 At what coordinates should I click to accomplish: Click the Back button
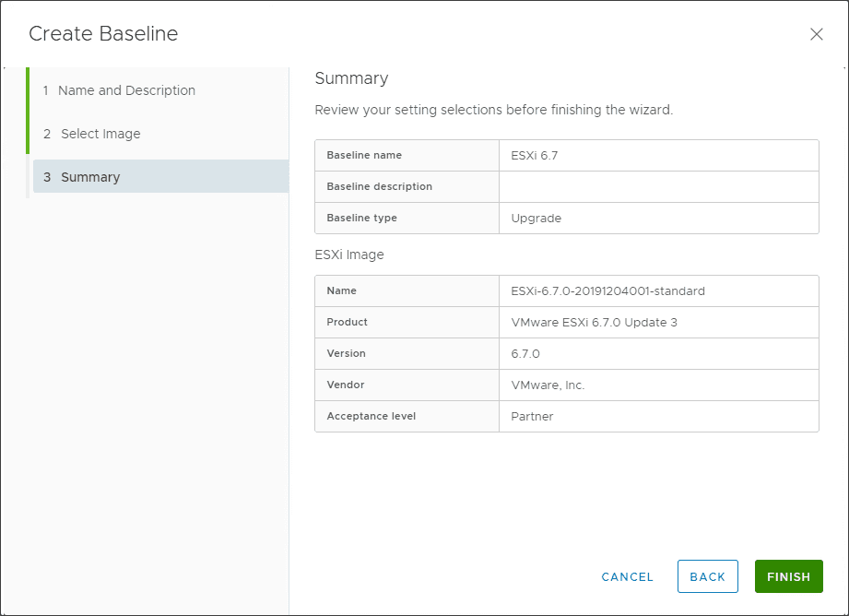pos(707,575)
